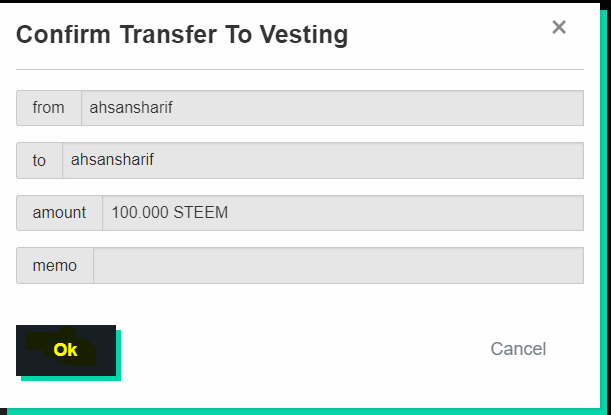Focus the to account input field
Screen dimensions: 611x415
tap(322, 160)
